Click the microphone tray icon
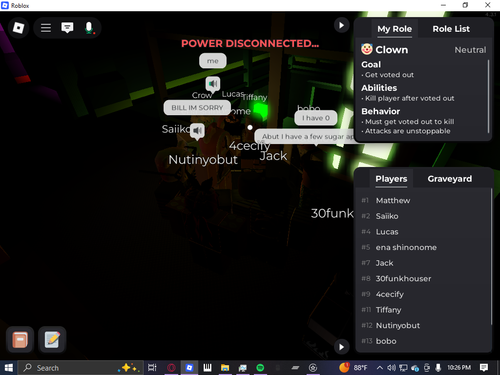This screenshot has height=375, width=500. pyautogui.click(x=438, y=368)
